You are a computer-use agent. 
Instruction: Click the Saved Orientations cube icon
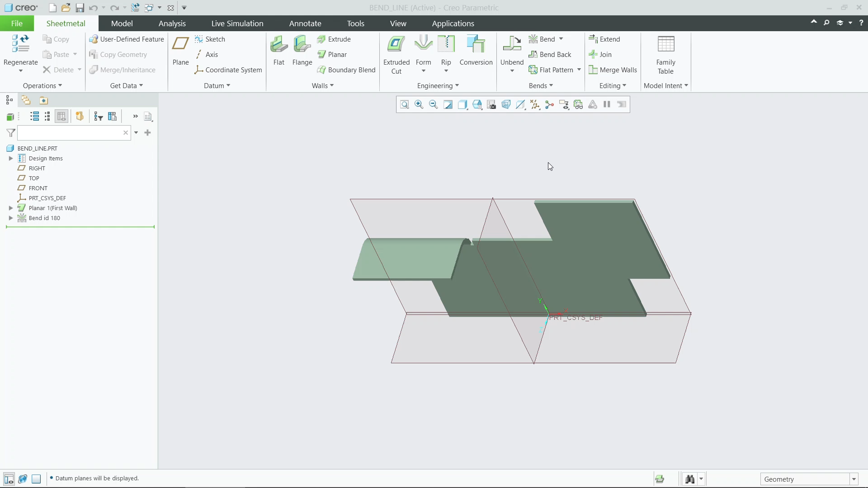coord(506,104)
